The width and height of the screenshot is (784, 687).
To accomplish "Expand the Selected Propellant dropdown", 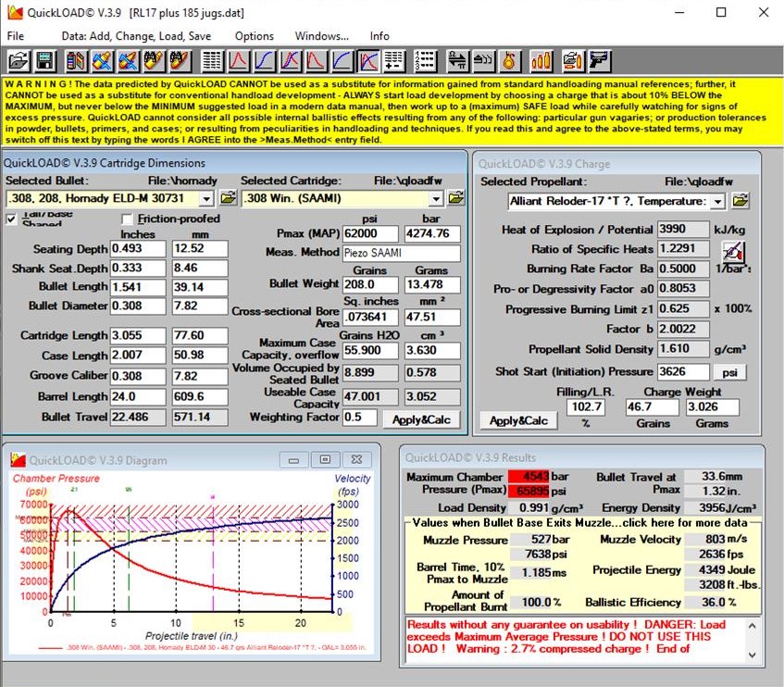I will [717, 201].
